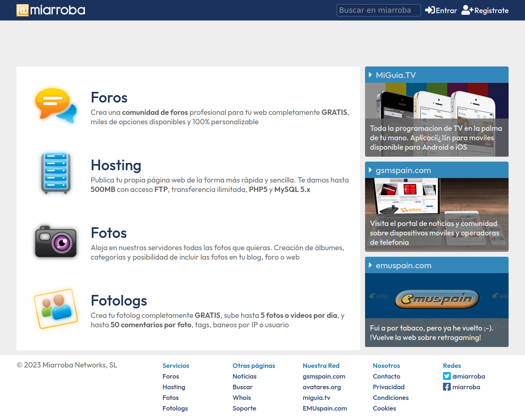
Task: Visit avatares.org in Nuestra Red
Action: (322, 387)
